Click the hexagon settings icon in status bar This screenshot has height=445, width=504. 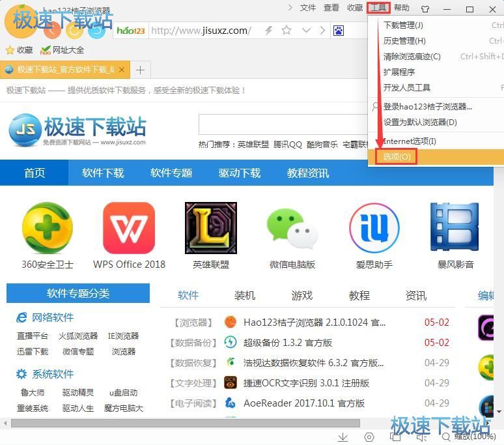coord(369,437)
